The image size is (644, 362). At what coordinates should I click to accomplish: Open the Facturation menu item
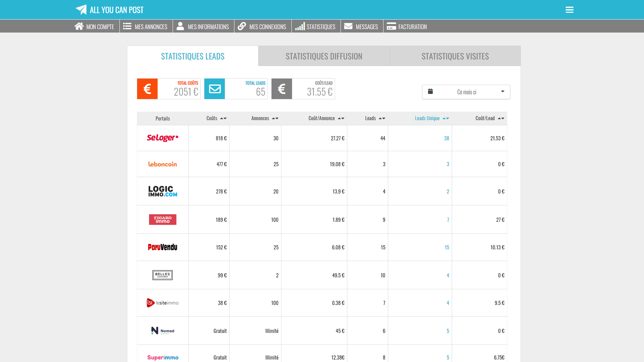pyautogui.click(x=407, y=26)
